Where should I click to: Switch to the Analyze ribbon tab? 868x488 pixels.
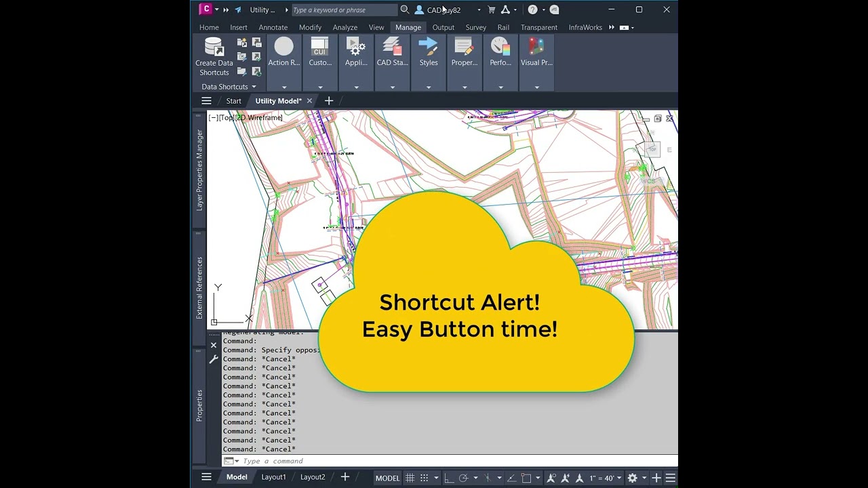[344, 27]
